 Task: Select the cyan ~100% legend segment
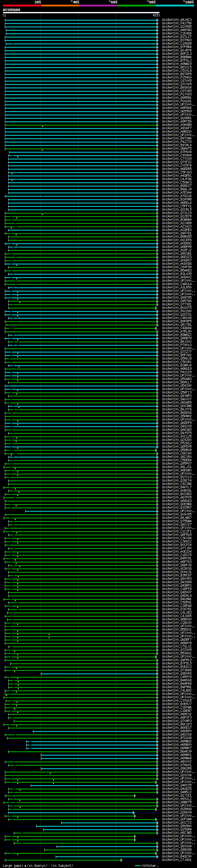pos(175,6)
